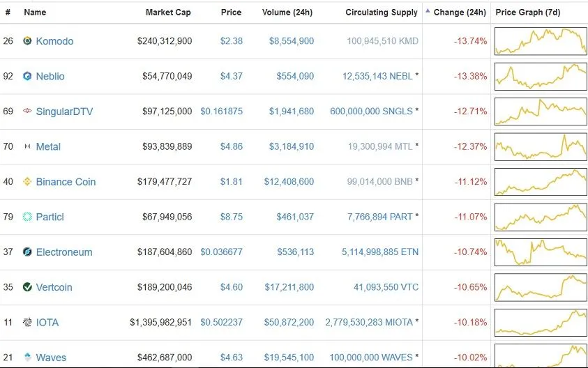This screenshot has width=588, height=368.
Task: Click the SingularDTV eye logo icon
Action: 27,111
